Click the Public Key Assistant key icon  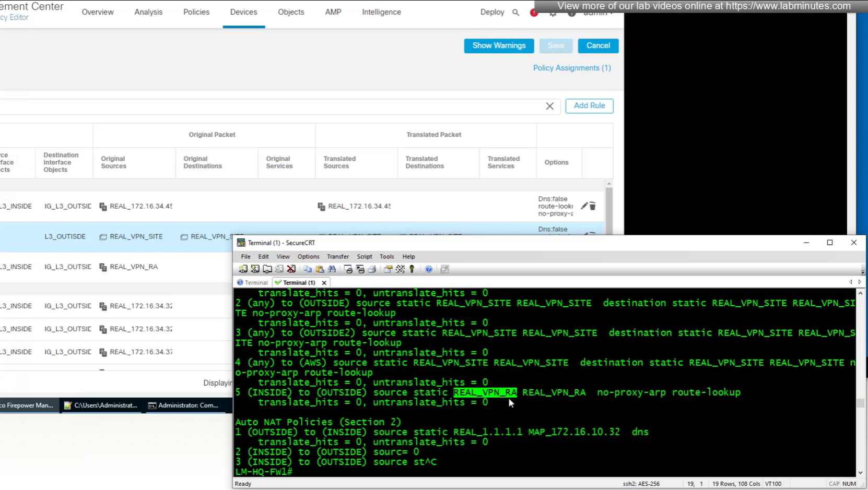412,269
